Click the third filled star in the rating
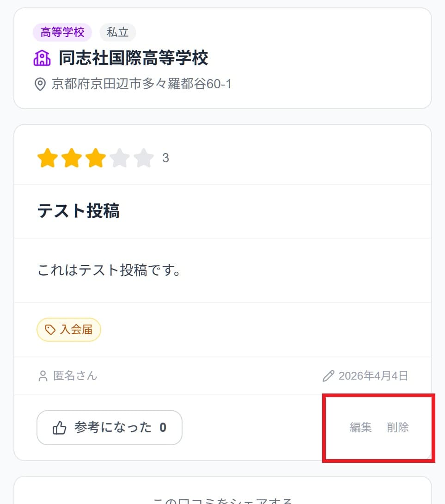Screen dimensions: 445x504 [x=96, y=158]
